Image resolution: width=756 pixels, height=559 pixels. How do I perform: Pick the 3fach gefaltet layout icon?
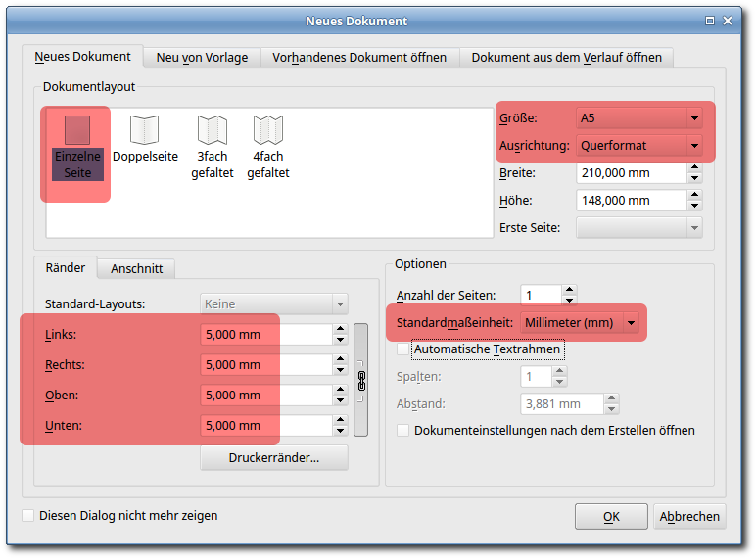pyautogui.click(x=212, y=131)
